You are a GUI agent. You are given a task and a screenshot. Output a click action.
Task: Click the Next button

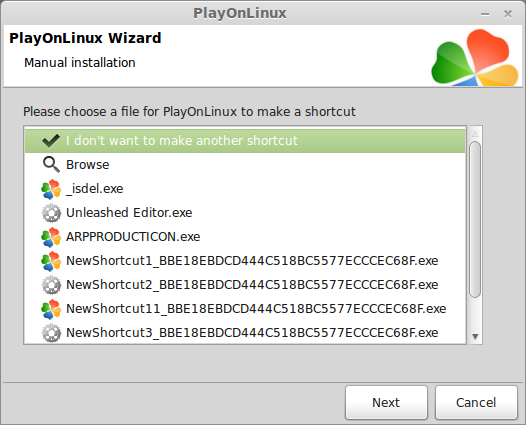pos(386,402)
